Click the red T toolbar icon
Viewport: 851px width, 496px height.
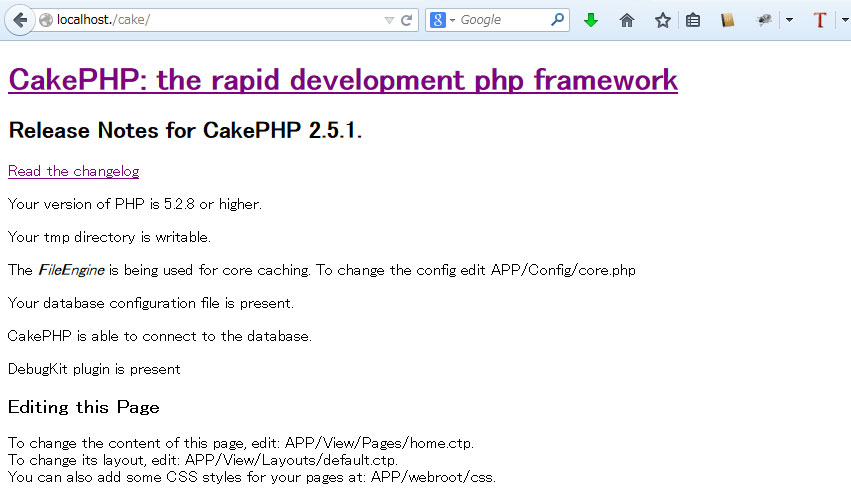(x=820, y=20)
